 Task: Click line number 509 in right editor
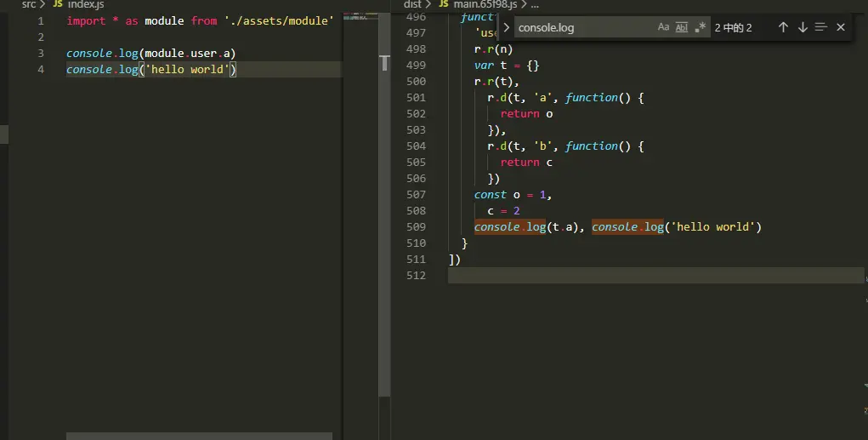(x=416, y=226)
